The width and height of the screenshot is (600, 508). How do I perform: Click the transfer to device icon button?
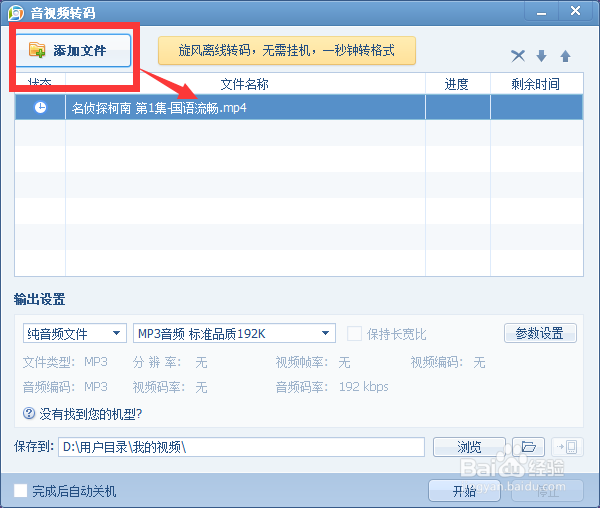point(567,447)
